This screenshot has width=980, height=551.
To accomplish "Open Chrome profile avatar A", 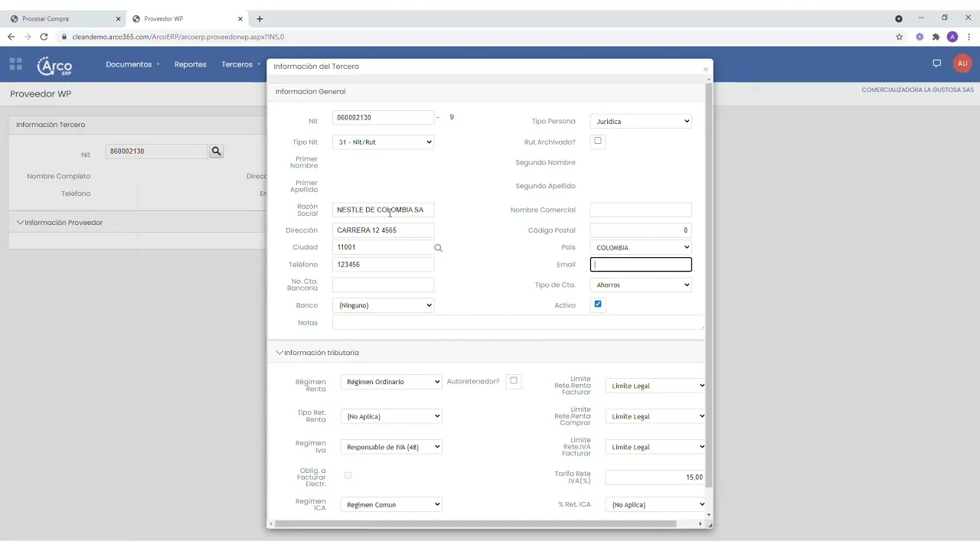I will pyautogui.click(x=952, y=37).
